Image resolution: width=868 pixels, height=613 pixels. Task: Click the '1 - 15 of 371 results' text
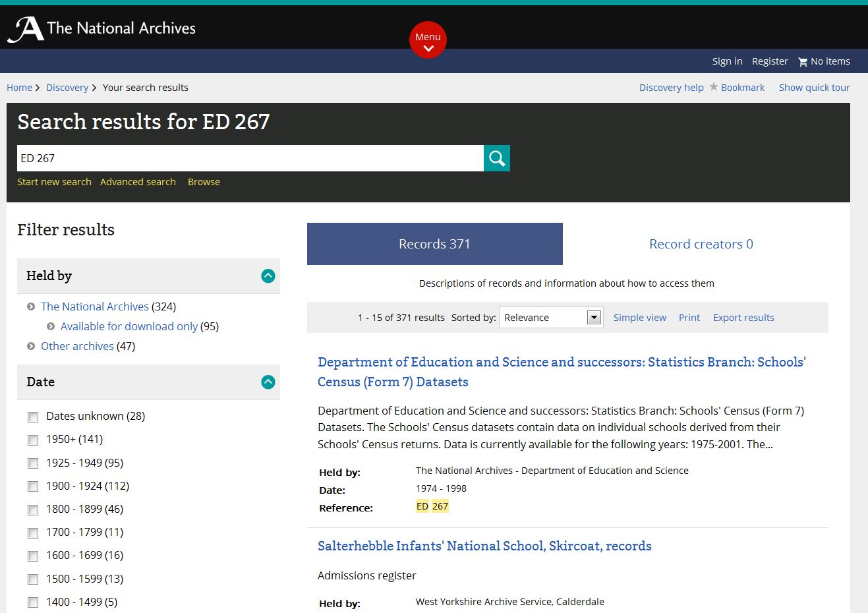click(x=401, y=318)
